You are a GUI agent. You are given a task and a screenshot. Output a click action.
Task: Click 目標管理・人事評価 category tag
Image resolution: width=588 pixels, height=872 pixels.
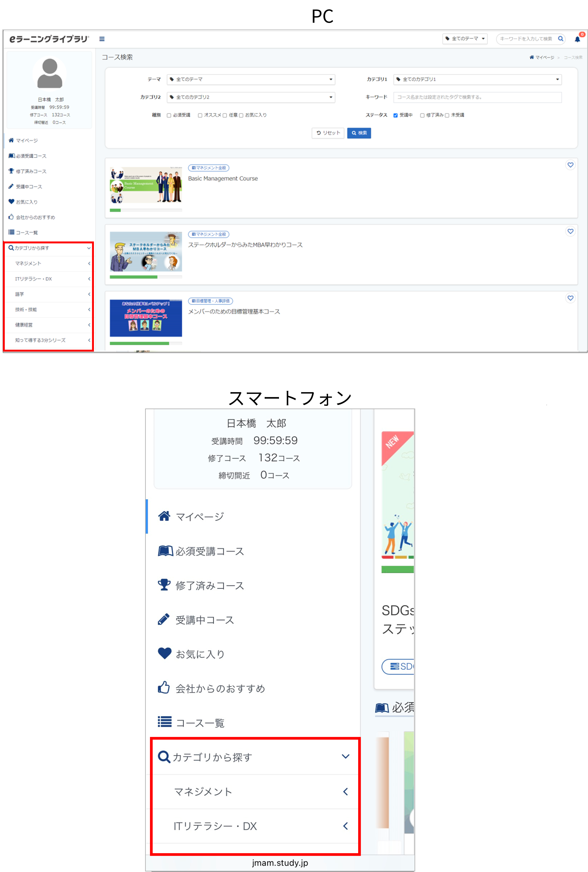pyautogui.click(x=210, y=301)
